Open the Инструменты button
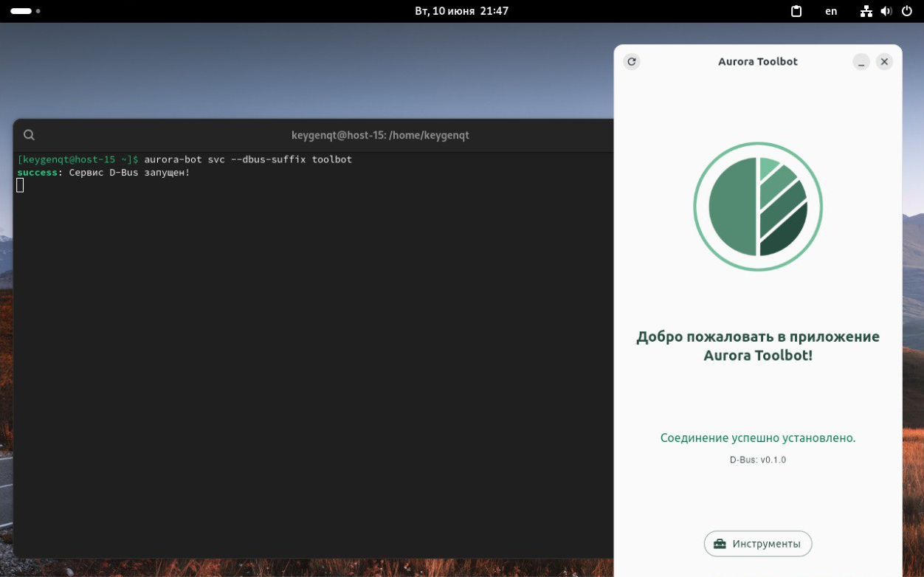Image resolution: width=924 pixels, height=577 pixels. coord(758,544)
